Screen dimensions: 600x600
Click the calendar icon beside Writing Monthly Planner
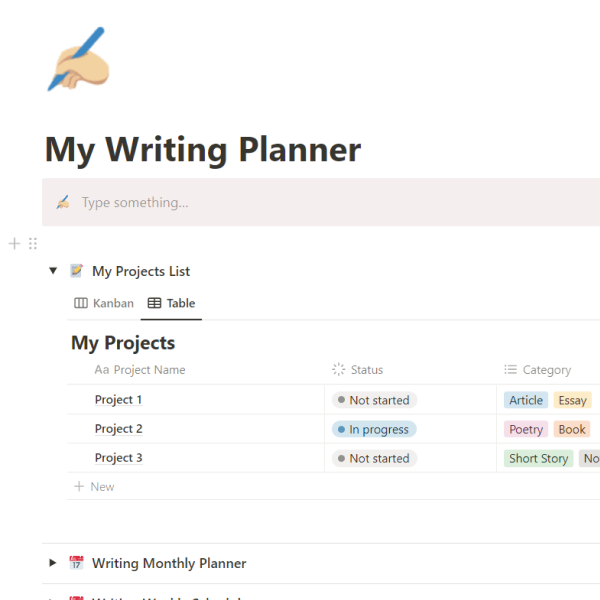coord(76,563)
